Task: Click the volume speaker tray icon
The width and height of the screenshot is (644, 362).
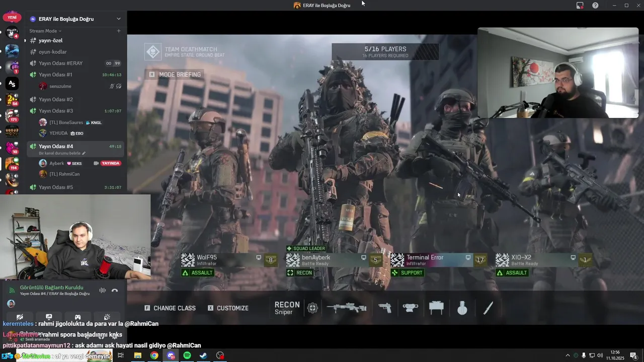Action: point(600,355)
